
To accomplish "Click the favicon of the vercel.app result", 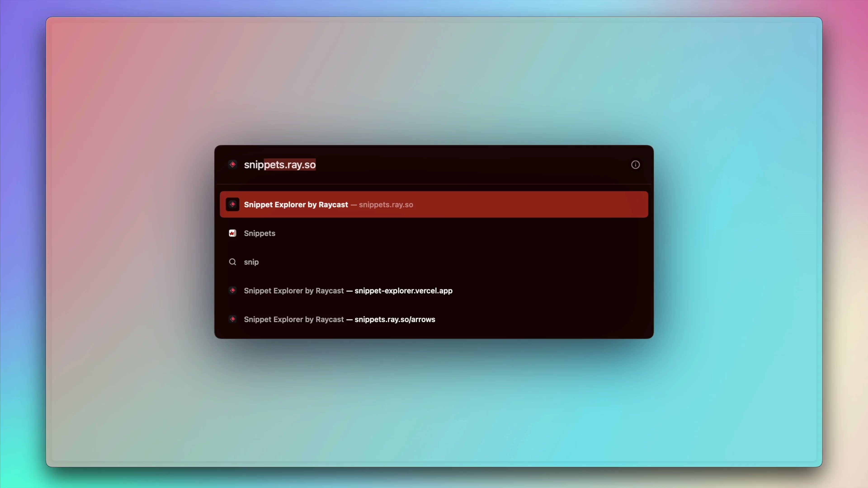I will tap(233, 290).
